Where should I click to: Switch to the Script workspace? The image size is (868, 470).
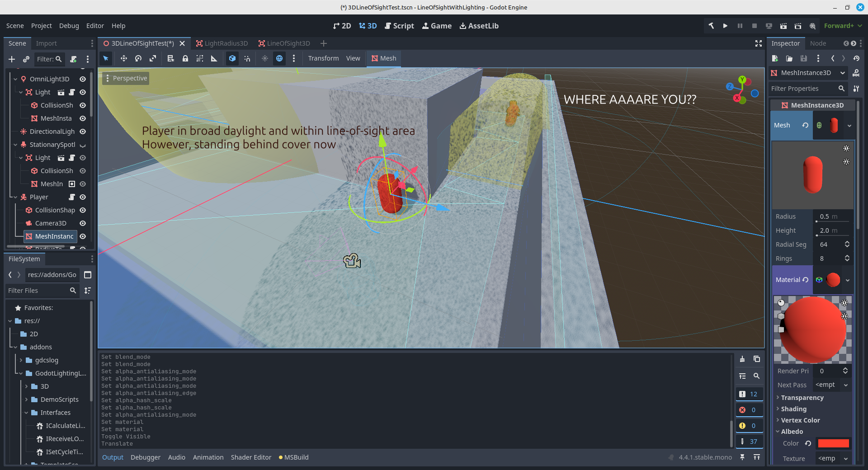coord(400,26)
